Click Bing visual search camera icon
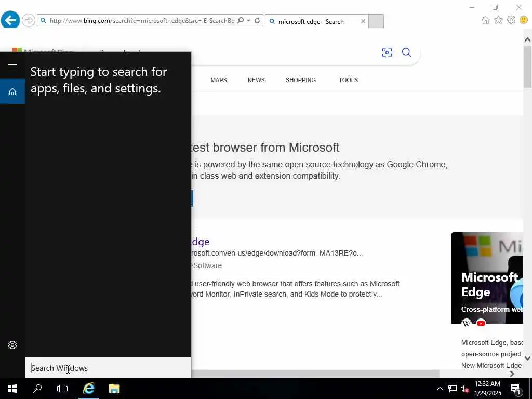The height and width of the screenshot is (399, 532). click(387, 52)
